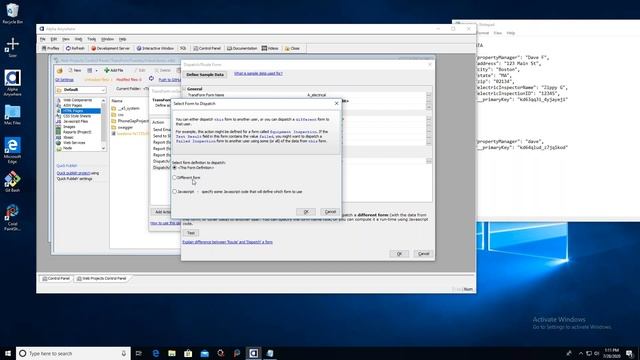This screenshot has height=360, width=640.
Task: Open the Git Bash desktop shortcut
Action: [12, 182]
